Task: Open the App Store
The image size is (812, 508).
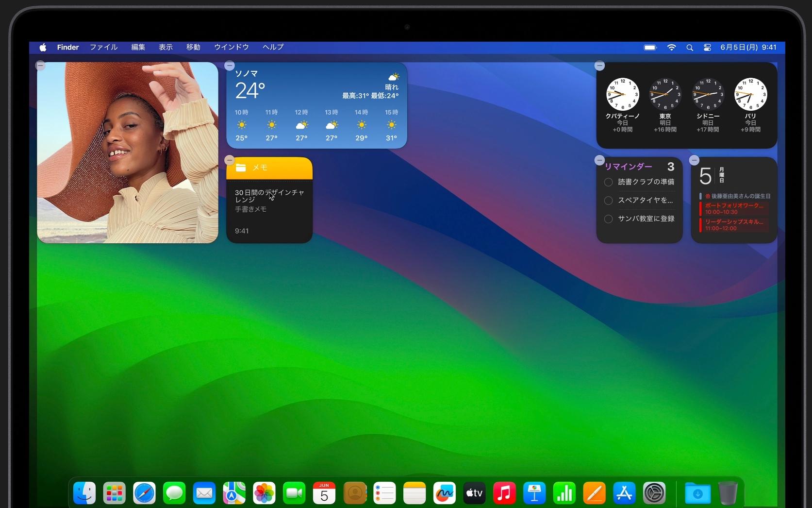Action: [624, 492]
